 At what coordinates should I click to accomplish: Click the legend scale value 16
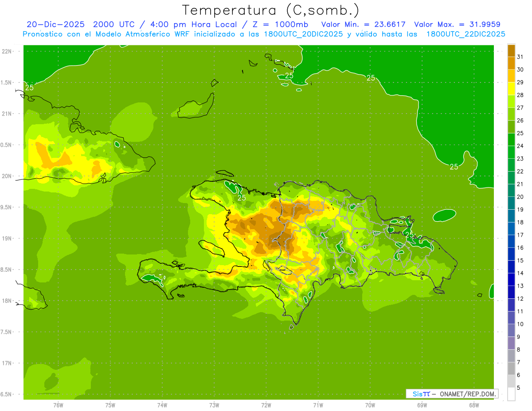pyautogui.click(x=520, y=248)
